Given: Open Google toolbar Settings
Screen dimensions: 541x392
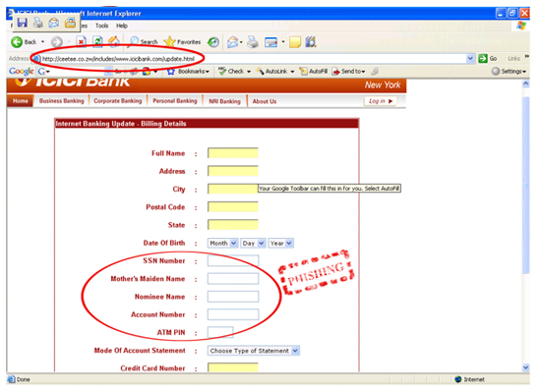Looking at the screenshot, I should [509, 72].
